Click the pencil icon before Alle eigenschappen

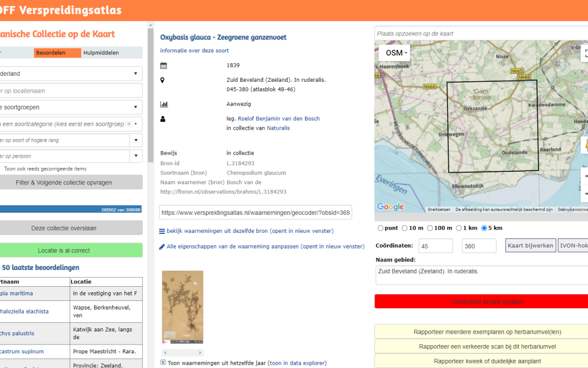click(162, 247)
